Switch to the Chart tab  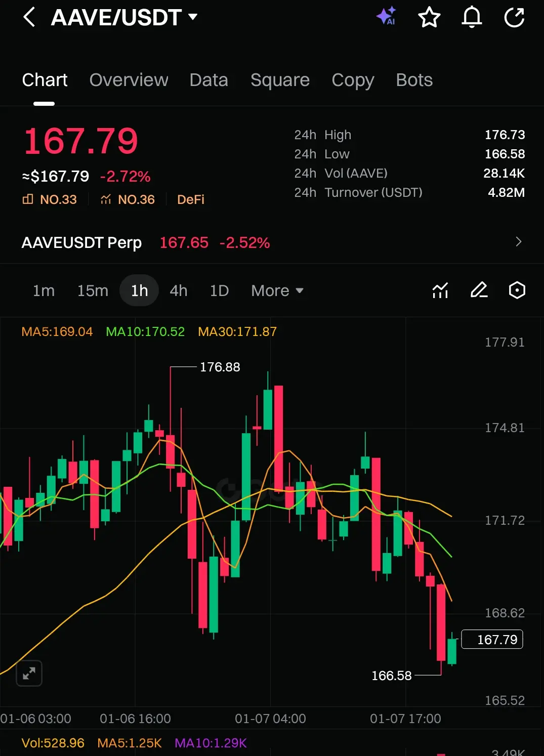pyautogui.click(x=45, y=80)
